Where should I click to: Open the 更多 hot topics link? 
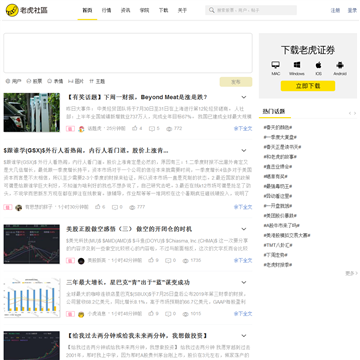351,273
